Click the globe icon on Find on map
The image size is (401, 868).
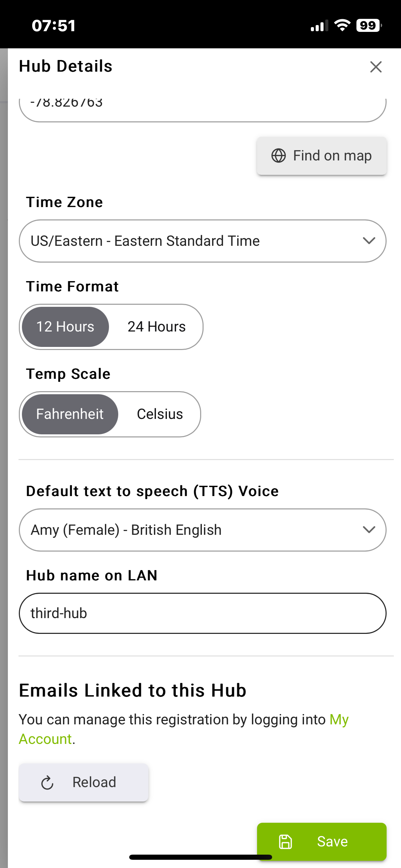[x=278, y=156]
